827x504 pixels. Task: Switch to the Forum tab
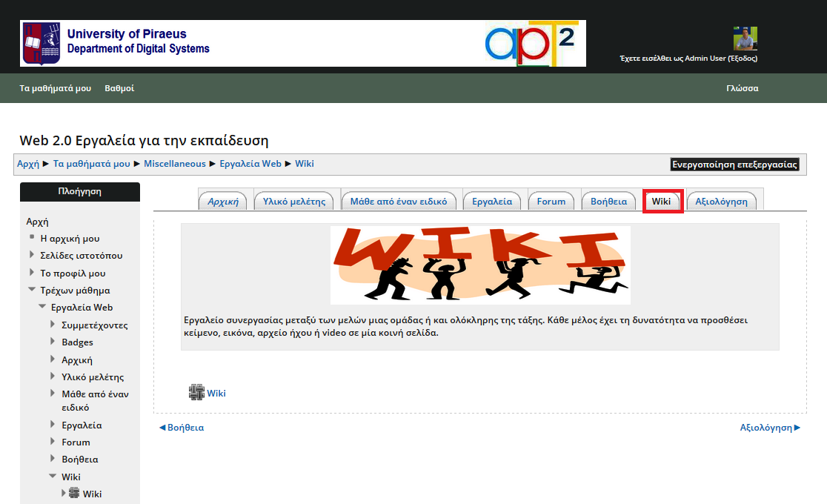551,201
